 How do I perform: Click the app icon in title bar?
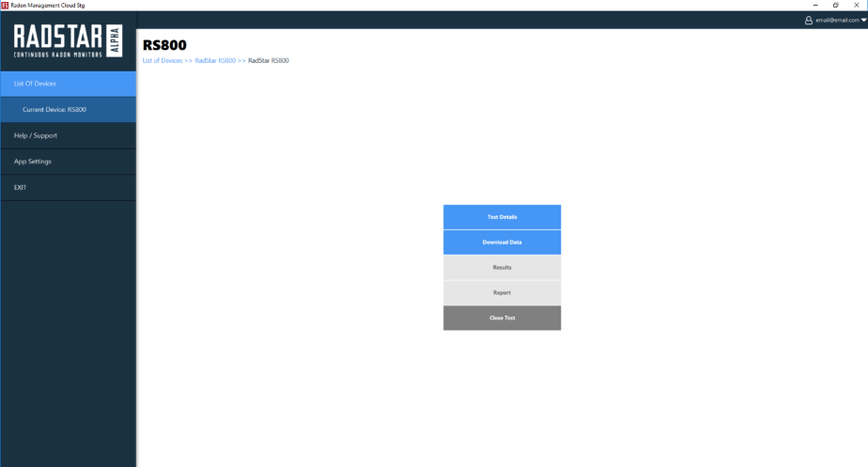click(5, 5)
